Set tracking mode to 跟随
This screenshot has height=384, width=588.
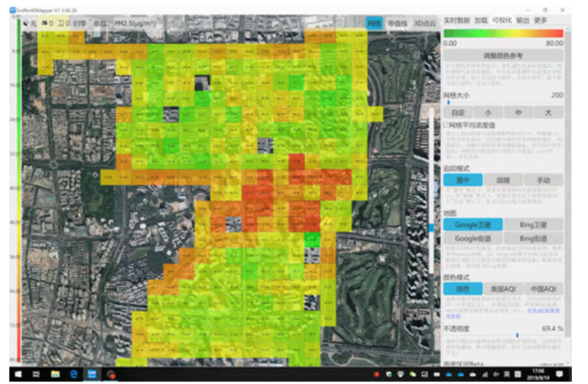pos(503,180)
